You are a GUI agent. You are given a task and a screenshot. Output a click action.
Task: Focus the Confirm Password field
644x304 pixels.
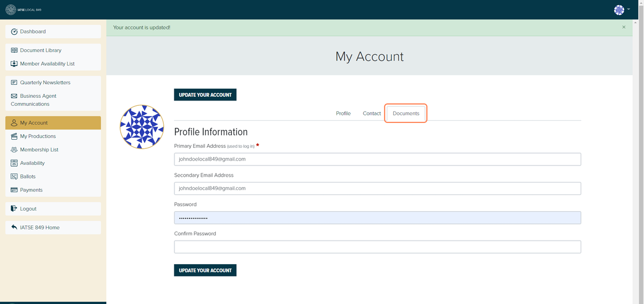[377, 247]
